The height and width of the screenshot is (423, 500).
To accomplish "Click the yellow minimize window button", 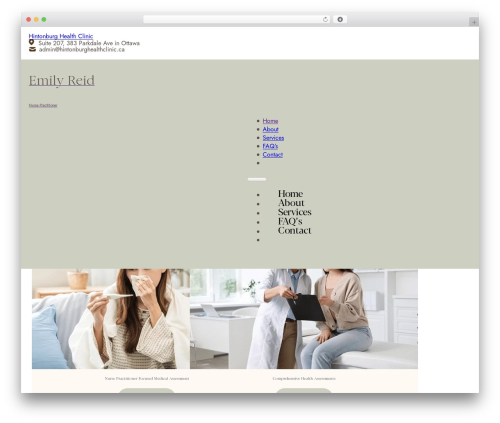I will point(36,19).
